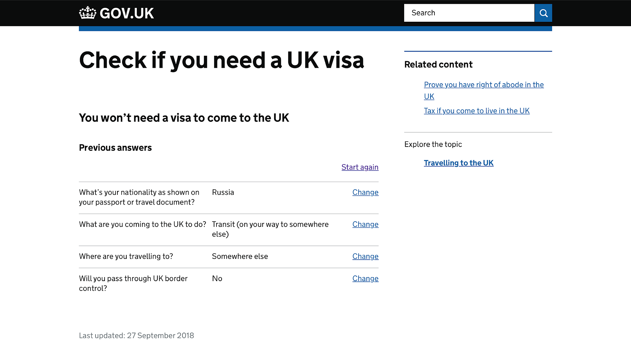Select the 'You won't need a visa' result heading

[x=184, y=118]
